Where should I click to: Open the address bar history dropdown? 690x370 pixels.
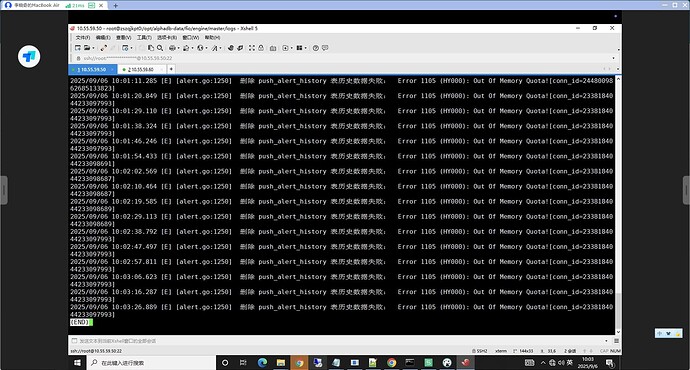pyautogui.click(x=613, y=58)
